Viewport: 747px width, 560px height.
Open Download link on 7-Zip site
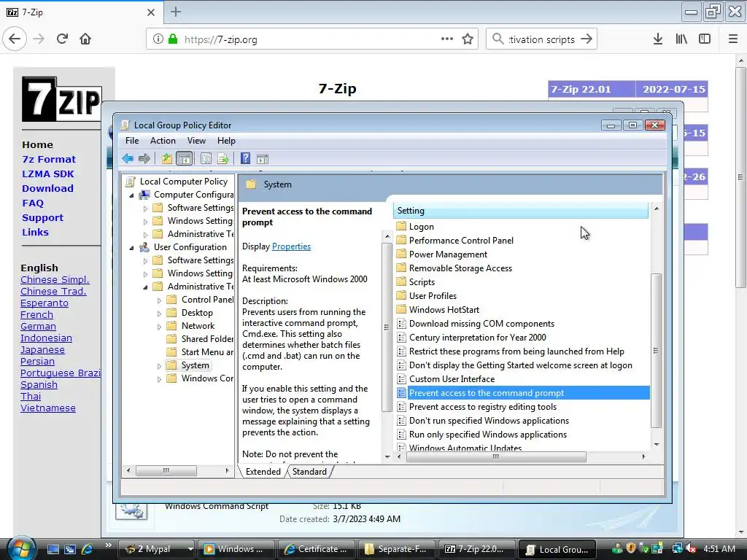47,189
